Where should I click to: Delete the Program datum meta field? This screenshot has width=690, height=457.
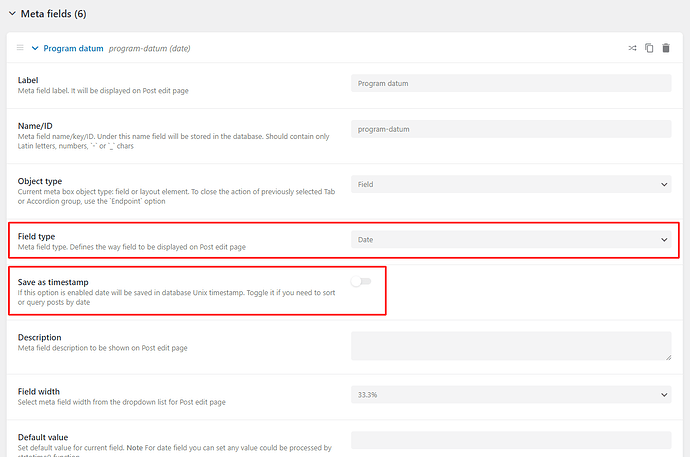coord(666,48)
